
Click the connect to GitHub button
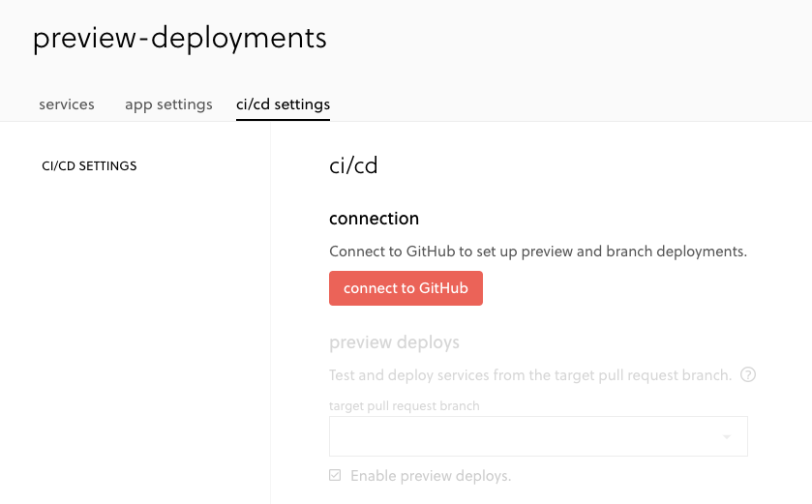point(406,288)
